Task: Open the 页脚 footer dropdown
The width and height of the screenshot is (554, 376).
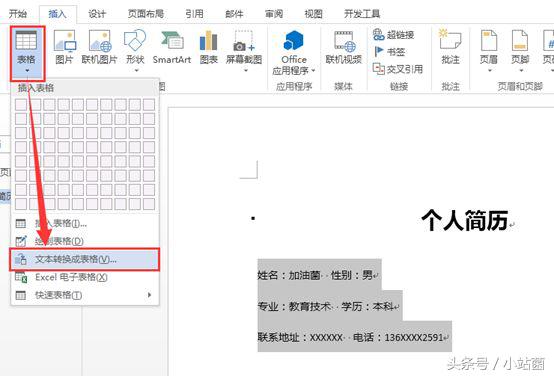Action: click(520, 51)
